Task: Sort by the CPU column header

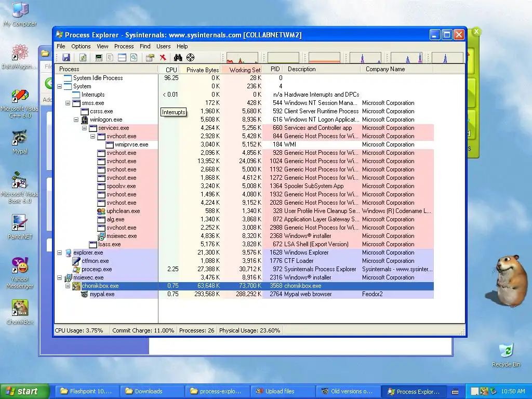Action: [x=169, y=69]
